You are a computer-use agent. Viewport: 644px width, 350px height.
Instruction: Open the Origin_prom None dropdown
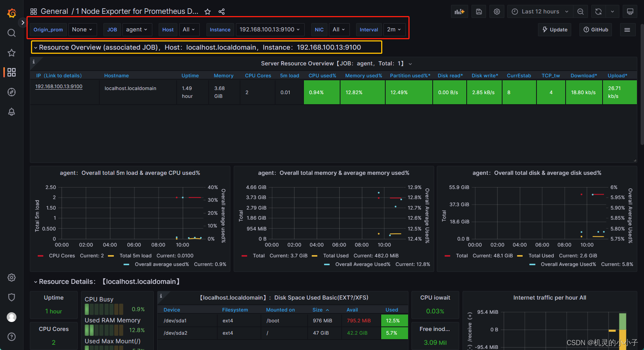pos(82,30)
